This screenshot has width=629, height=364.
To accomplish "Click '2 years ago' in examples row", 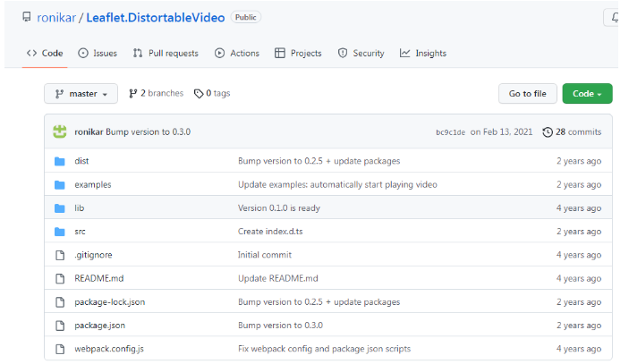I will pos(579,184).
